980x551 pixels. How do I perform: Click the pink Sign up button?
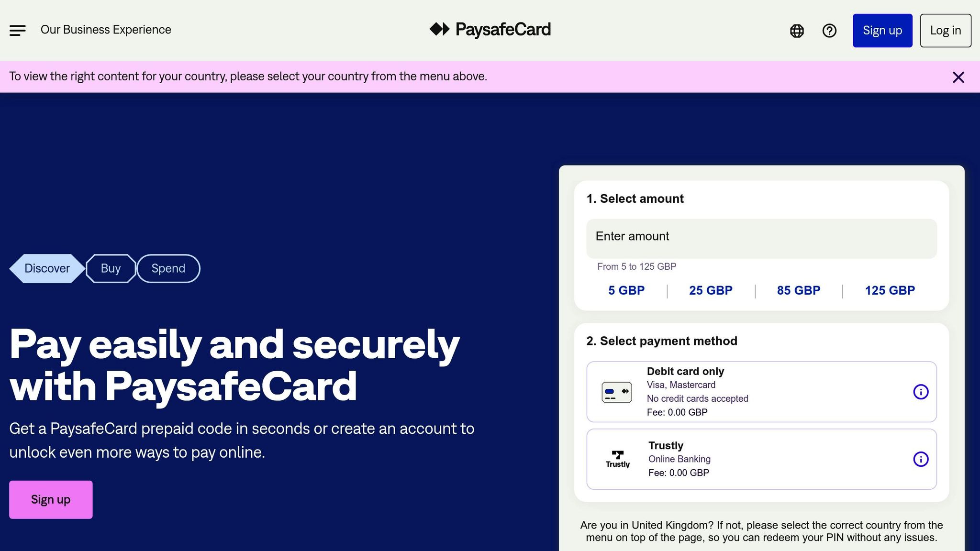point(51,499)
